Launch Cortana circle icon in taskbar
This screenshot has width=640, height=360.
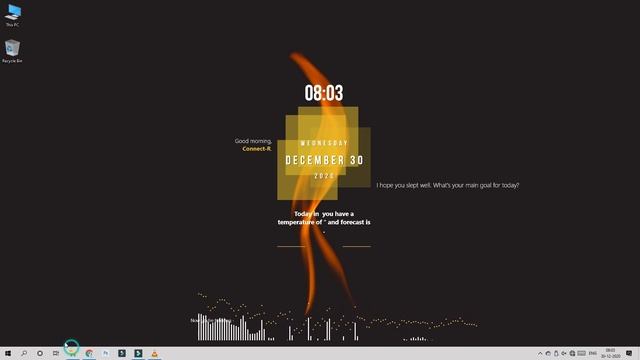[x=40, y=353]
